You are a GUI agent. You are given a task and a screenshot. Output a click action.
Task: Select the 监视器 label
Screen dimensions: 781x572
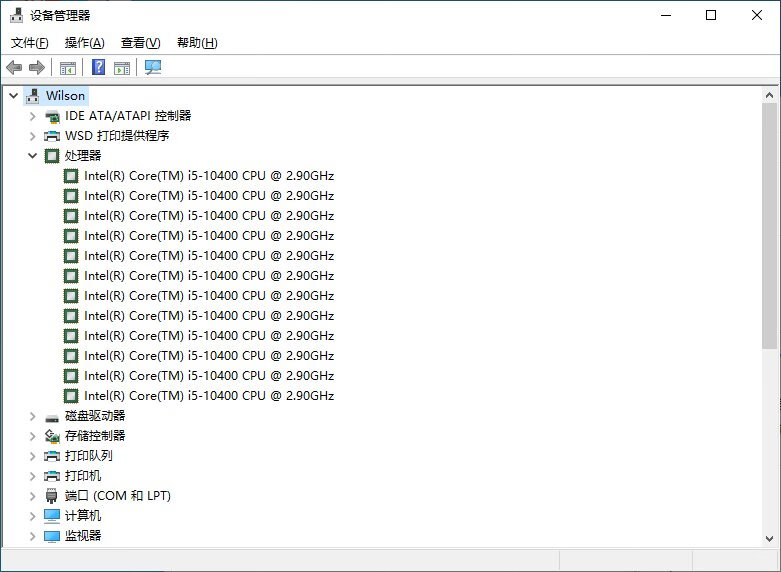(83, 536)
